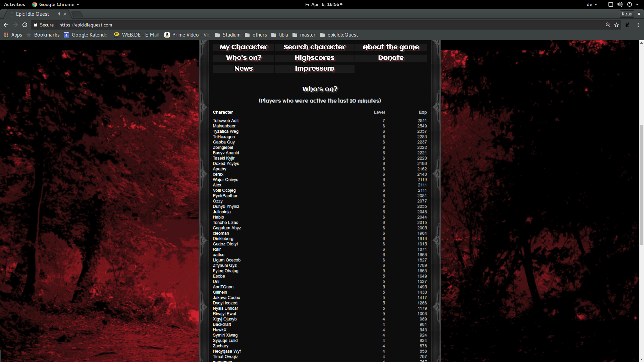
Task: Click the browser extension icon beside the star
Action: 627,25
